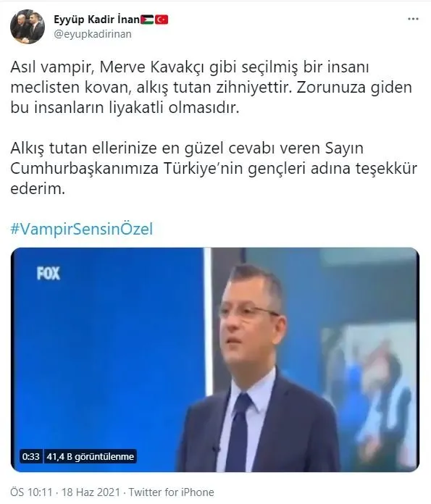
Task: Click the paragraph starting Alkış tutan ellerinize
Action: (214, 169)
